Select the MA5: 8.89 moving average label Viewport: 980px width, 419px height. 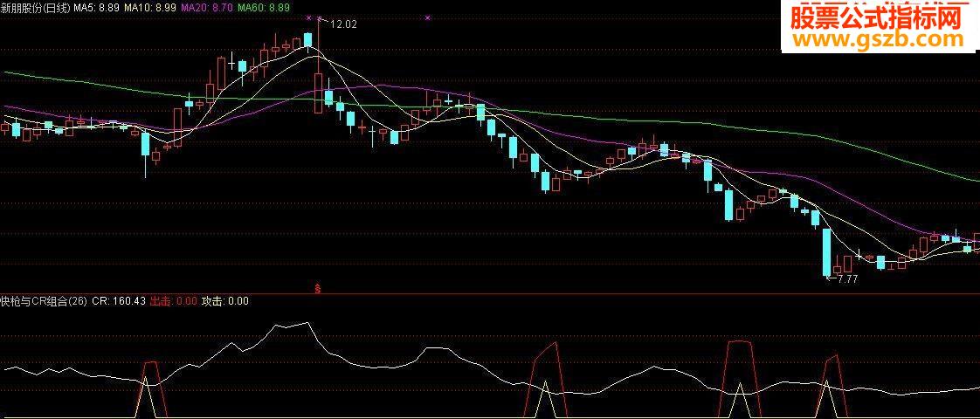(x=97, y=8)
